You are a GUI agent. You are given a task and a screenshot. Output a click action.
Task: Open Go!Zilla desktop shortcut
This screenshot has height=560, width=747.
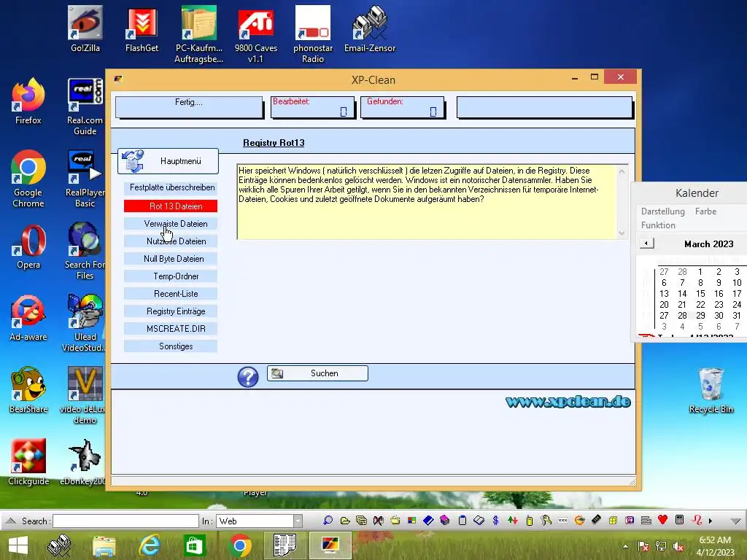click(85, 29)
